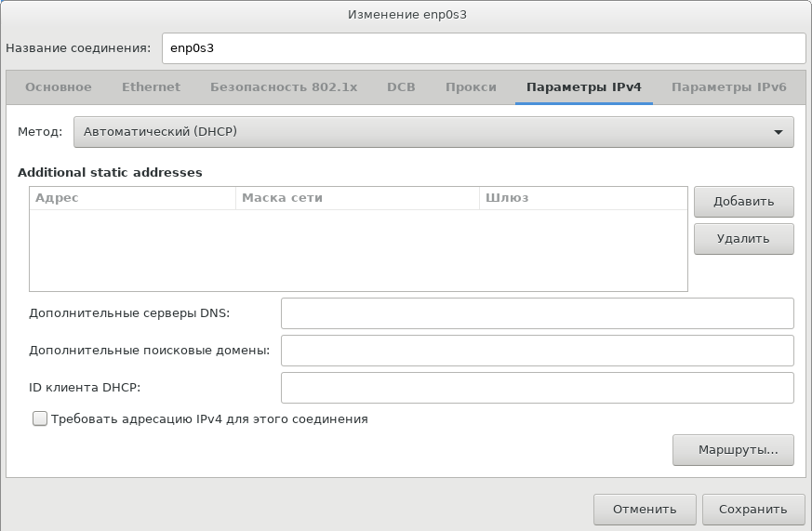This screenshot has width=812, height=531.
Task: Focus the ID клиента DHCP field
Action: click(537, 388)
